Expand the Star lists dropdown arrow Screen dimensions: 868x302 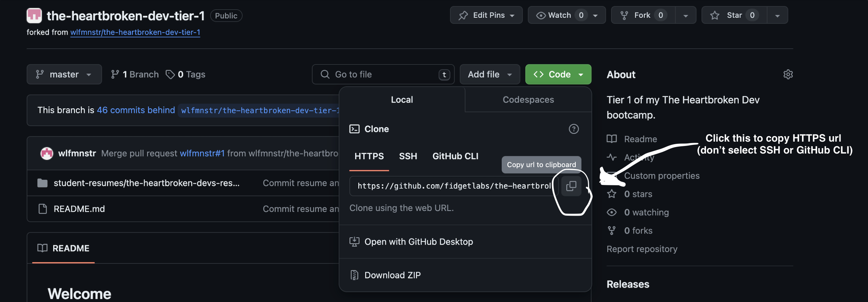coord(777,15)
